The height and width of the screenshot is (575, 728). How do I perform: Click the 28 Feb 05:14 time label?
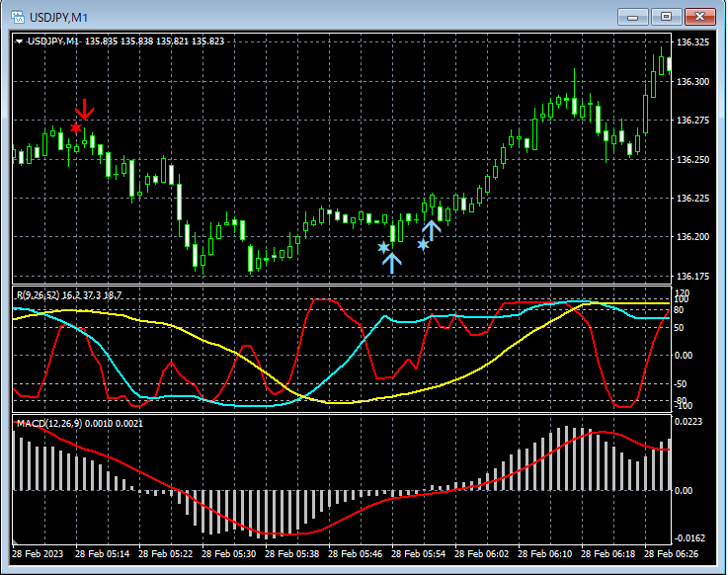coord(102,554)
